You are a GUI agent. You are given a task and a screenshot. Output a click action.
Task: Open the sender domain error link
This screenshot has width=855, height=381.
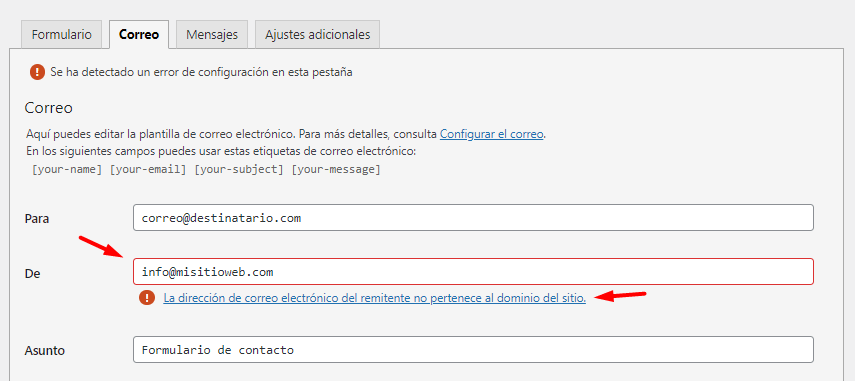click(375, 298)
